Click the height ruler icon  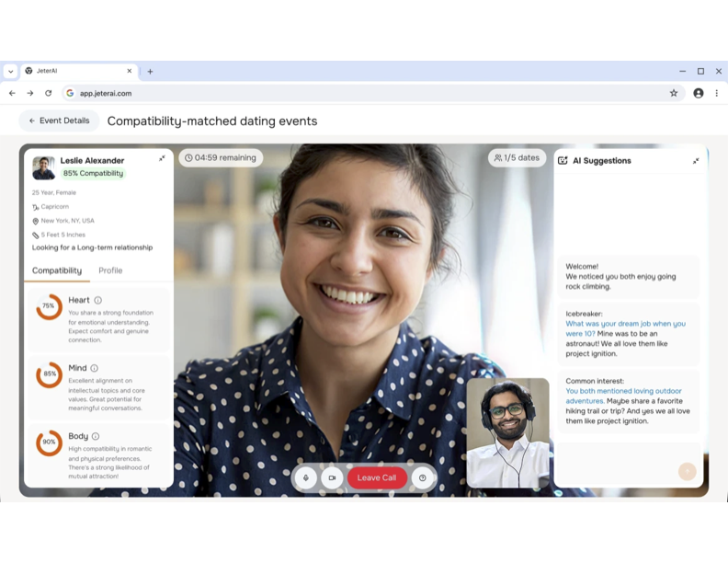(35, 236)
